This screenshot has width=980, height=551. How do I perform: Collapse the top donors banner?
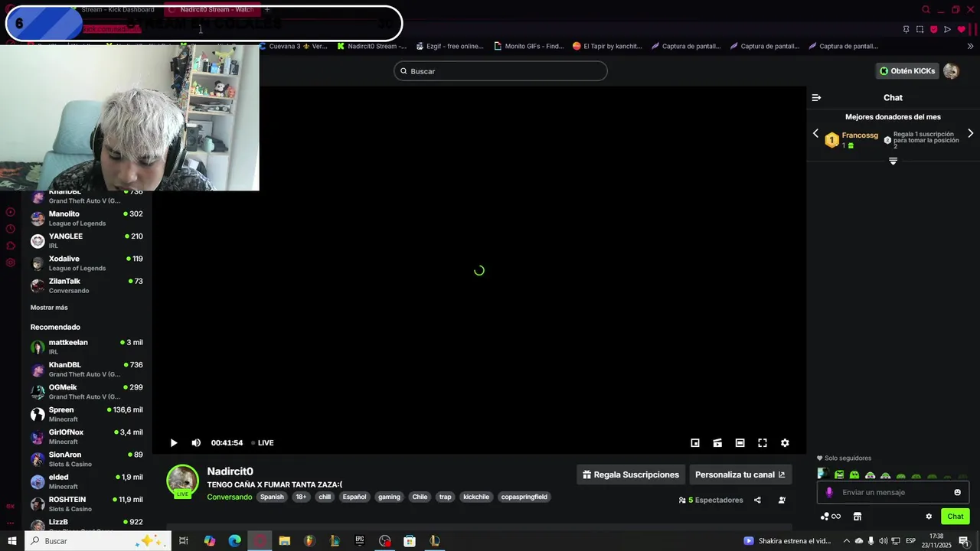[893, 161]
